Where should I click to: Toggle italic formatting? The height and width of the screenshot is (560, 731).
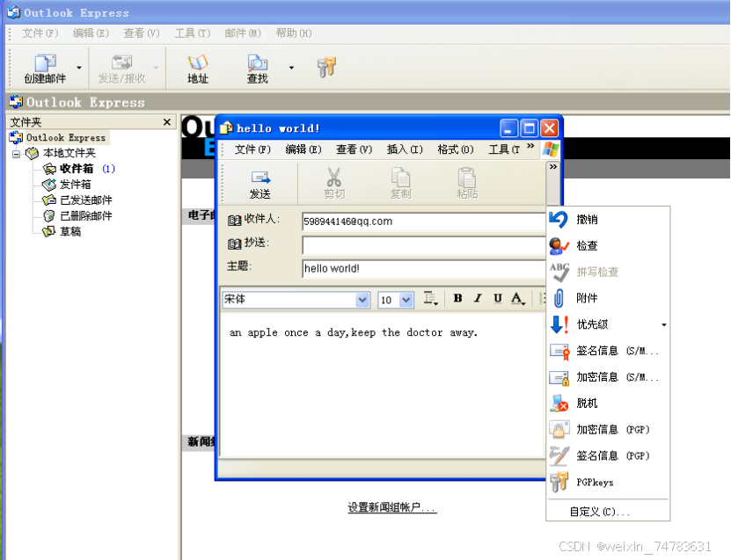[478, 298]
